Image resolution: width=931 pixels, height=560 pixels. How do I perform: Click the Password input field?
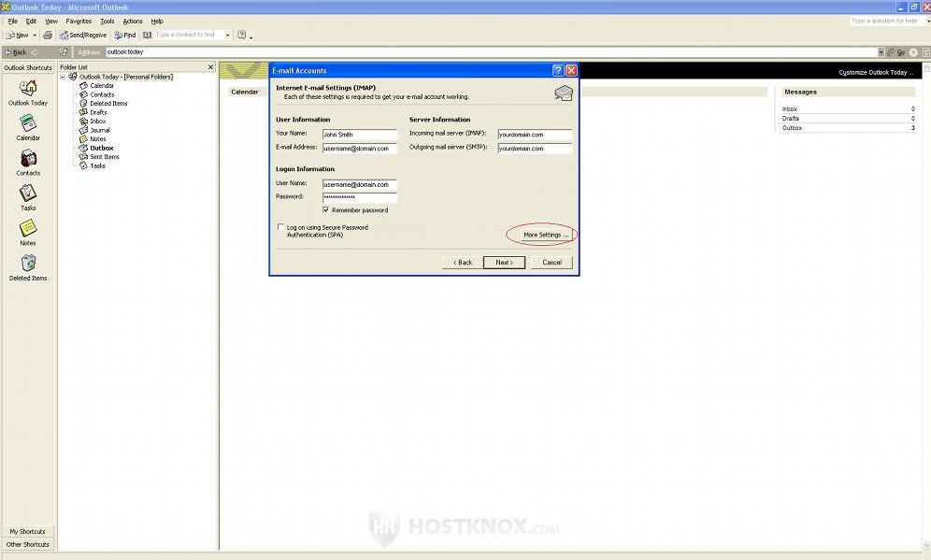359,198
